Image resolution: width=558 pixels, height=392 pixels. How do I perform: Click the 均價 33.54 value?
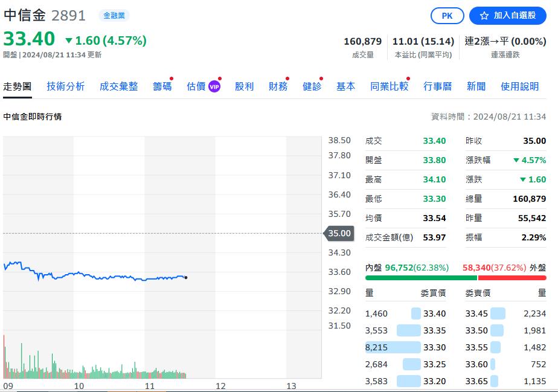tap(434, 218)
